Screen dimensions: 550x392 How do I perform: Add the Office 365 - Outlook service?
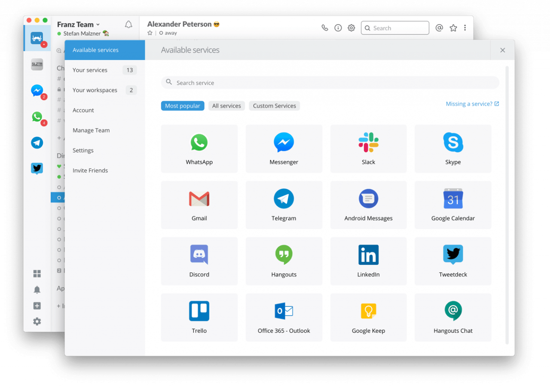pos(284,318)
